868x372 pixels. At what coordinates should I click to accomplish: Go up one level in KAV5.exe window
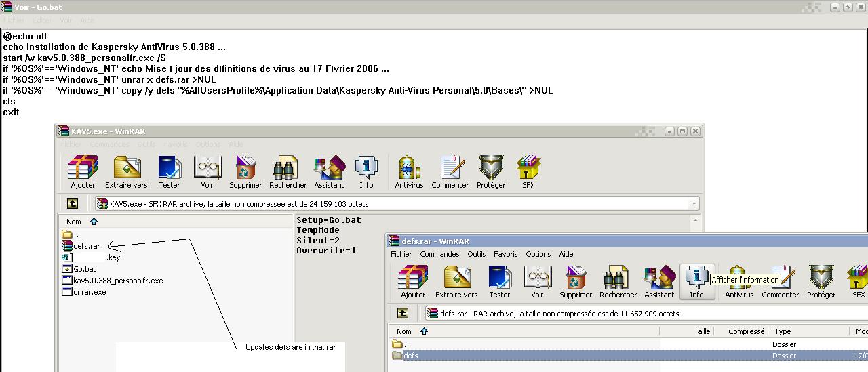point(73,203)
